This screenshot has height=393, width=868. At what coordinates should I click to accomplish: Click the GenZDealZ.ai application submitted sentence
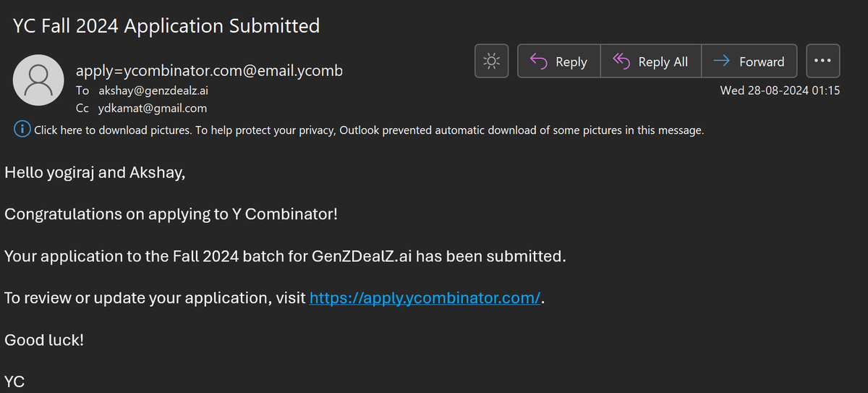[285, 256]
